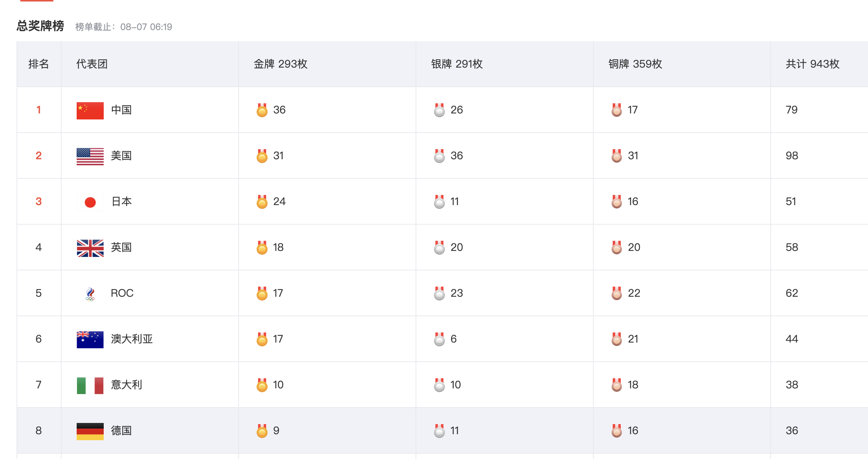Click 德国 gold medal icon
This screenshot has width=868, height=459.
[262, 431]
